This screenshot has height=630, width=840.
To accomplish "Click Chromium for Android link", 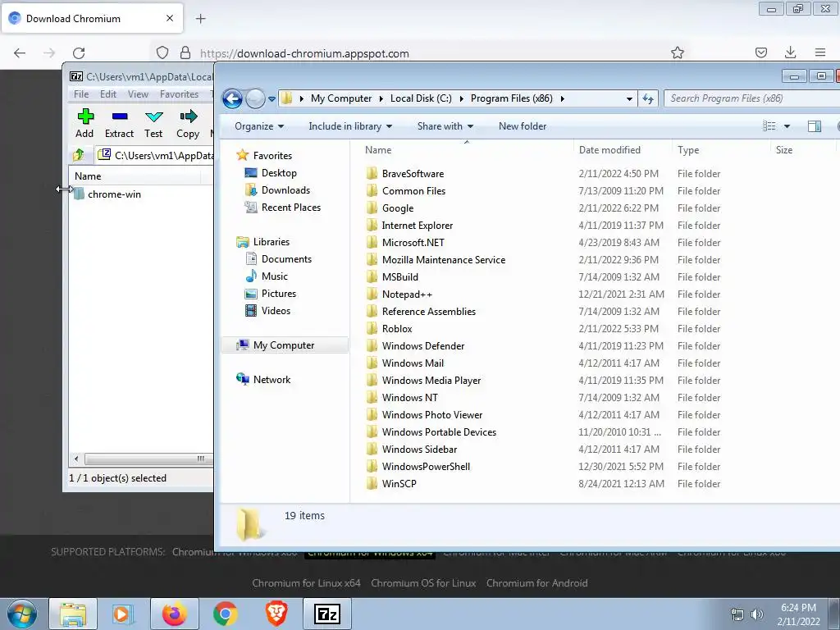I will coord(536,583).
